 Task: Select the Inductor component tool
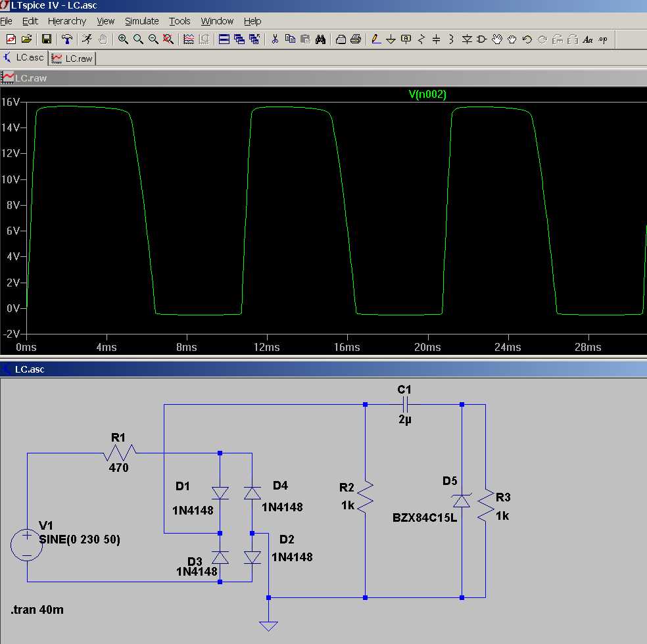452,39
